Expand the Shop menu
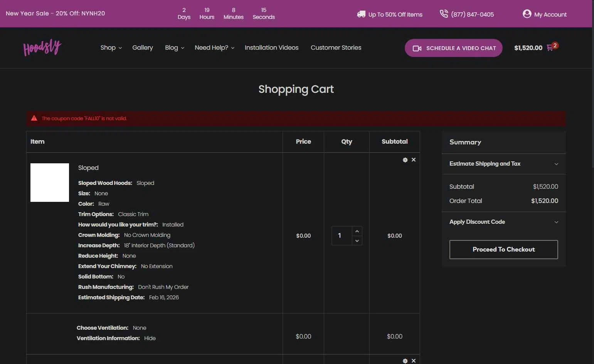 coord(111,48)
